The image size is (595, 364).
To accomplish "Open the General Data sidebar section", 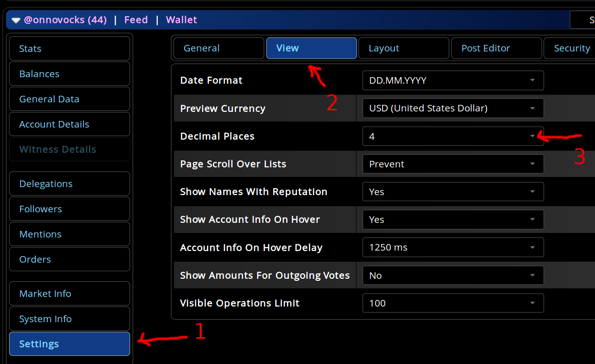I will pyautogui.click(x=70, y=99).
